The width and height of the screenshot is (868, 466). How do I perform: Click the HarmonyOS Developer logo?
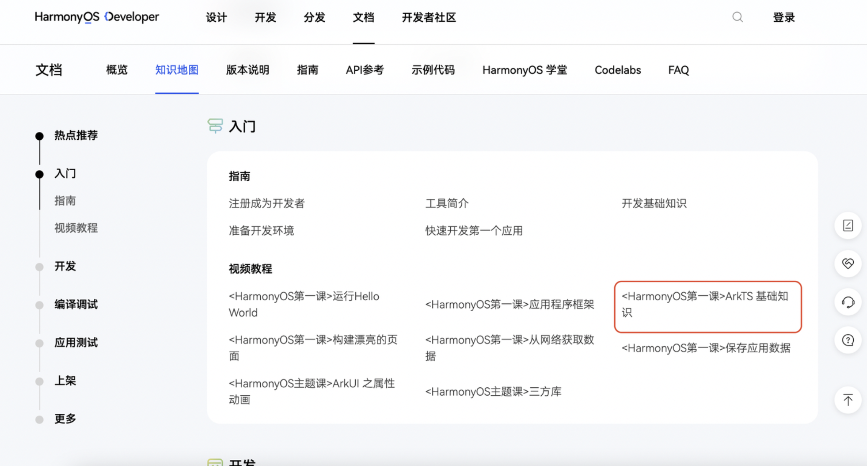click(97, 17)
